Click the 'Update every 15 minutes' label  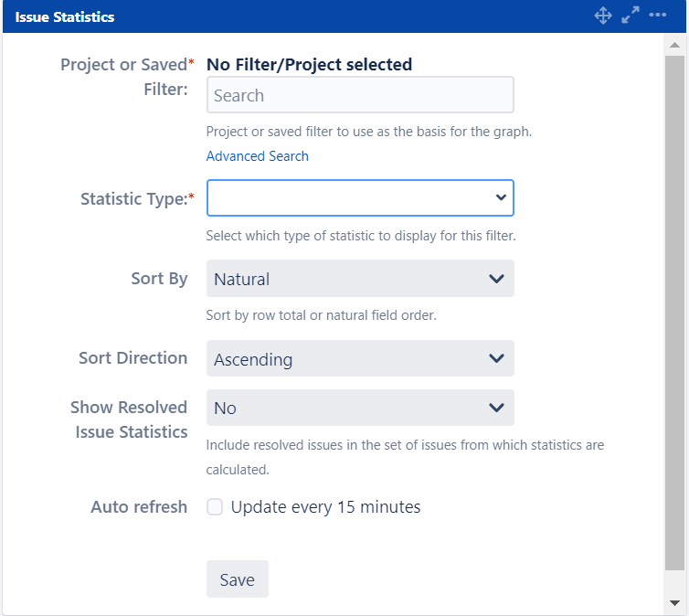325,507
